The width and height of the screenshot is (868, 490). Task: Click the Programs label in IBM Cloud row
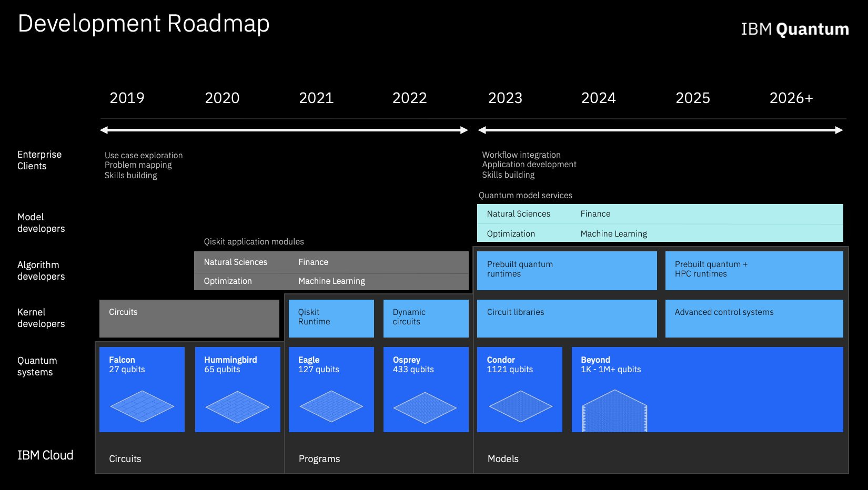click(319, 459)
